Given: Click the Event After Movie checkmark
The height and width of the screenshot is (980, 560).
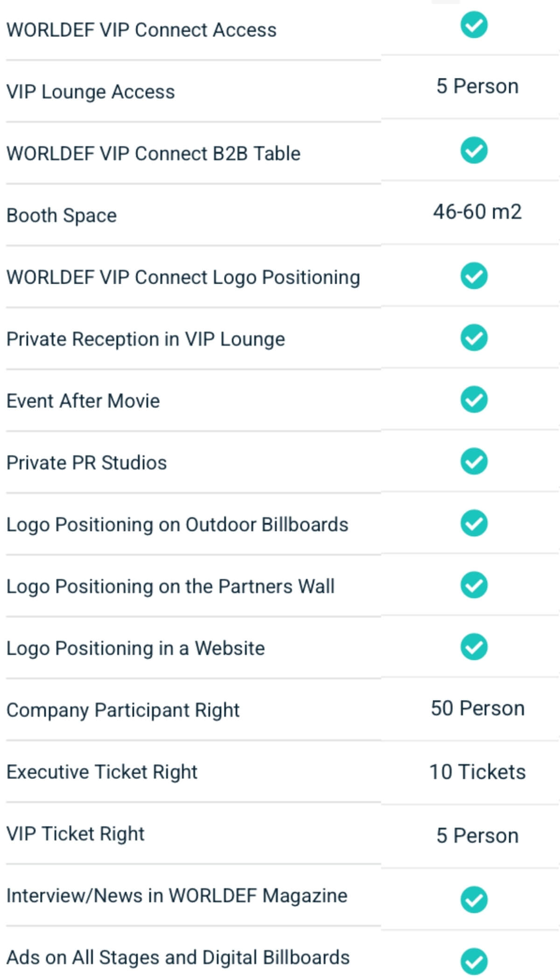Looking at the screenshot, I should [x=474, y=399].
